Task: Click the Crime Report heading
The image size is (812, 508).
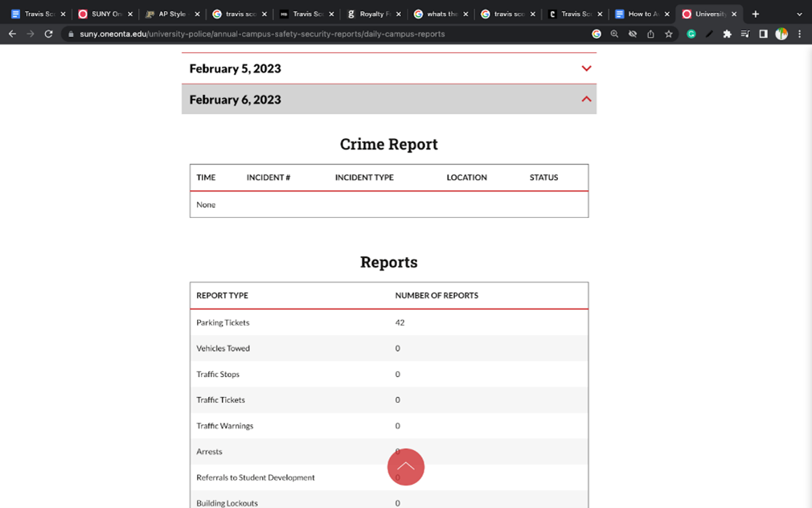Action: [x=389, y=144]
